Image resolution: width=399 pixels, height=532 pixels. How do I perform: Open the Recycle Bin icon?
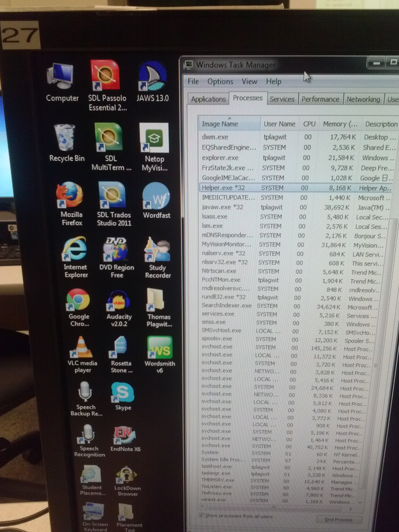point(64,138)
